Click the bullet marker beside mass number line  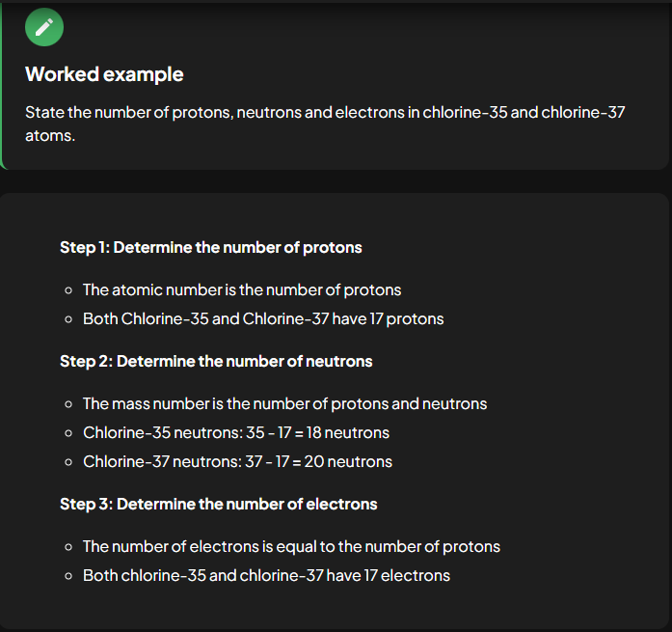(x=68, y=404)
